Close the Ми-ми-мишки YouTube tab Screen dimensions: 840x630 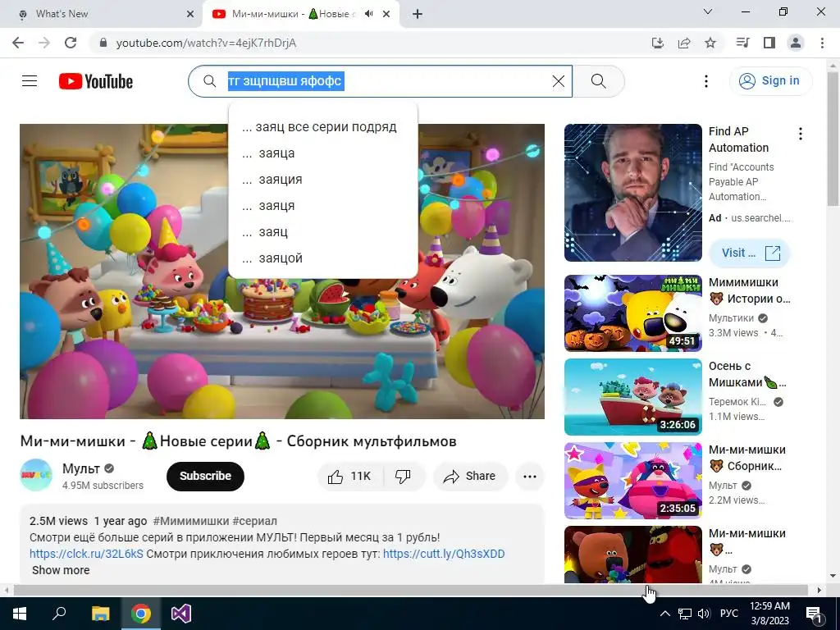(386, 15)
